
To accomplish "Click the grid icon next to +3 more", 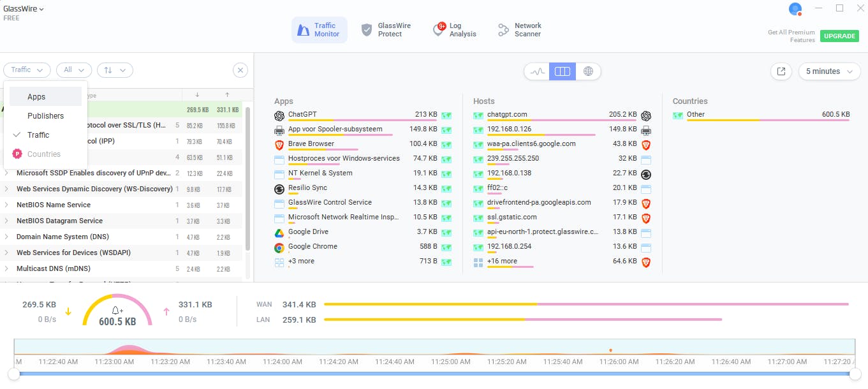I will (279, 262).
